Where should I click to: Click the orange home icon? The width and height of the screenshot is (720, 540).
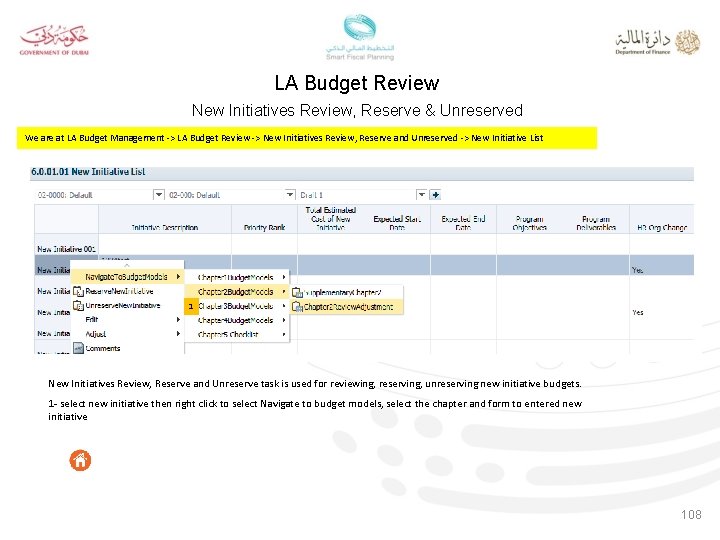pos(80,460)
